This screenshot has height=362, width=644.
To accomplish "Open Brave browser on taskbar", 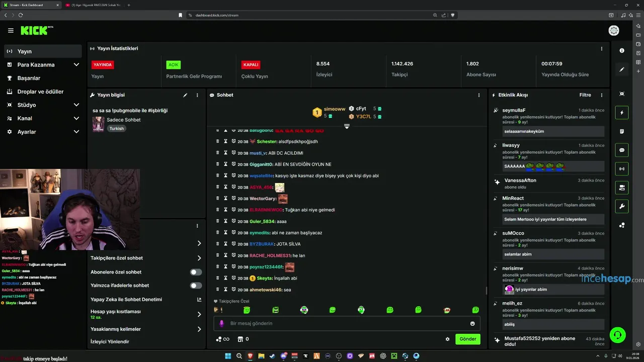I will coord(251,356).
